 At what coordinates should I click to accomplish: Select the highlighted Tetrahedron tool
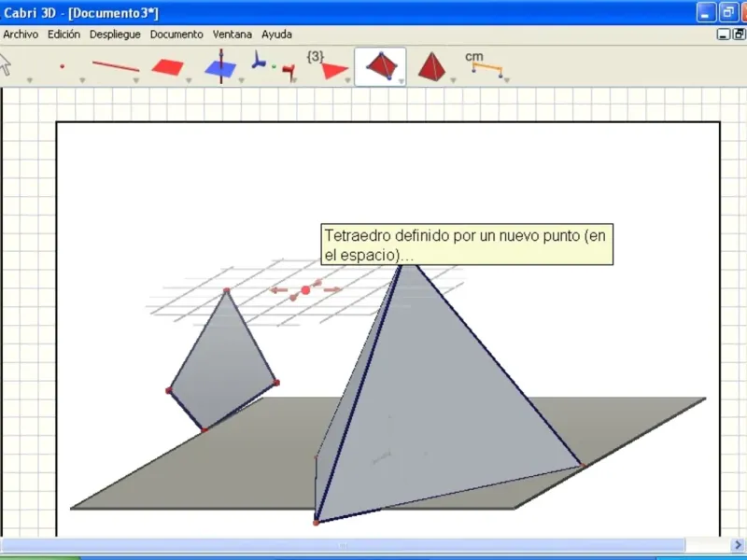(x=381, y=65)
